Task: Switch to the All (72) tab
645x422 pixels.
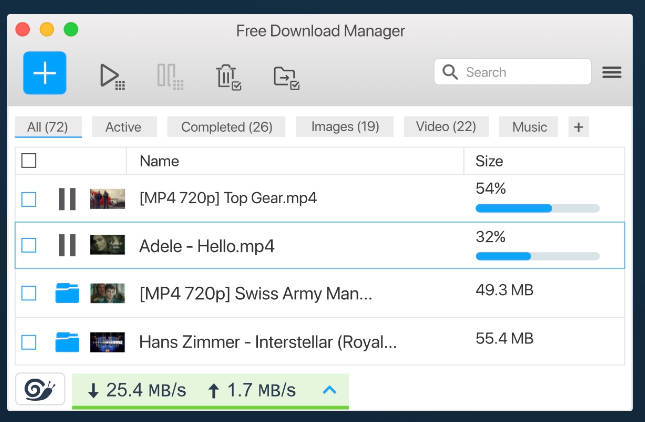Action: coord(48,127)
